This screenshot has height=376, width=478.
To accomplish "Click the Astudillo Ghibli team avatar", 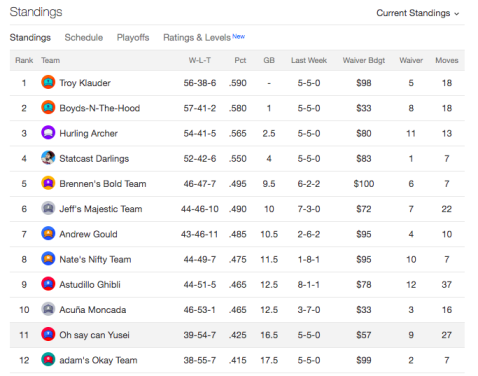I will point(48,284).
